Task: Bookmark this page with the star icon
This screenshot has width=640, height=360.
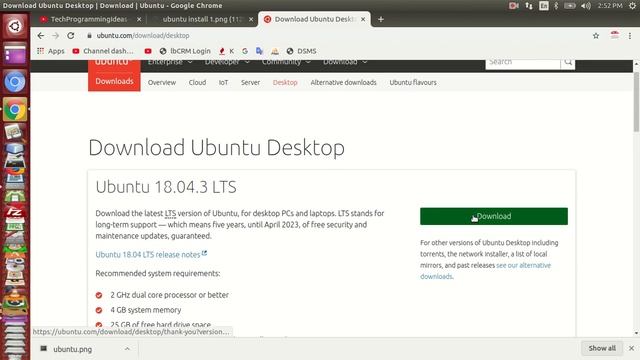Action: click(596, 36)
